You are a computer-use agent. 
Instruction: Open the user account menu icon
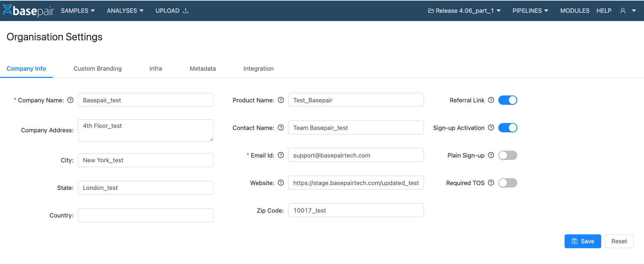click(623, 11)
